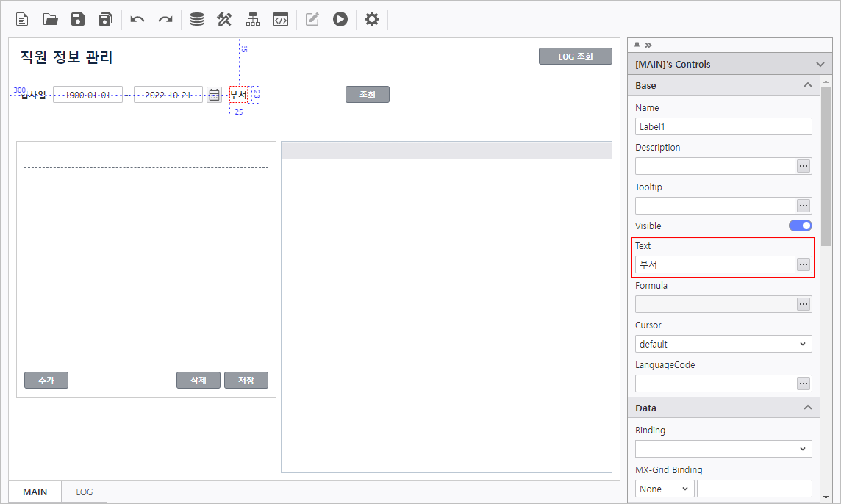Viewport: 841px width, 504px height.
Task: Switch to the LOG tab
Action: coord(85,492)
